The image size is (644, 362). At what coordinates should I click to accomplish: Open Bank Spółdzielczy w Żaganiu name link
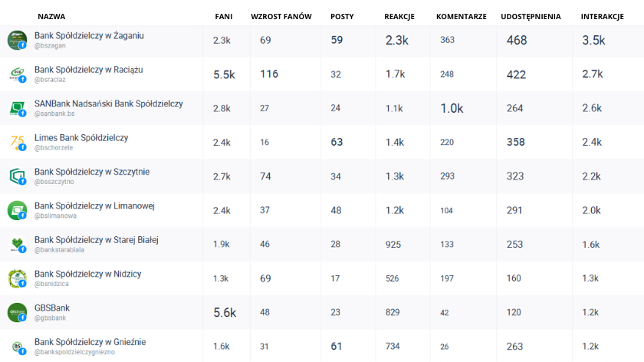89,35
